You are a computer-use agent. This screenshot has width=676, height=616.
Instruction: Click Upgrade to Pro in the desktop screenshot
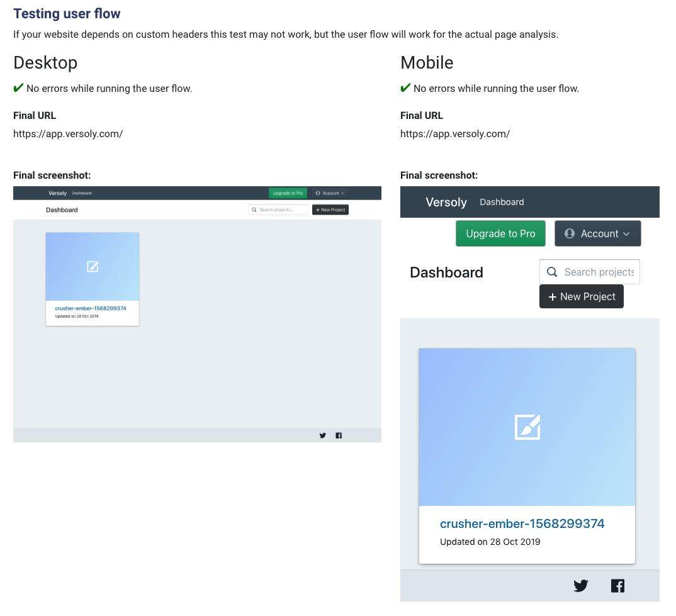coord(288,193)
